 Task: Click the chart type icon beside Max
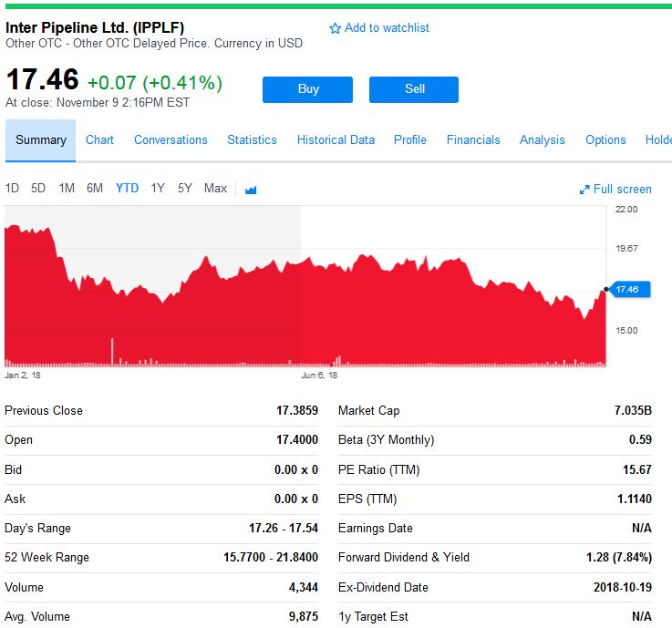[x=251, y=190]
